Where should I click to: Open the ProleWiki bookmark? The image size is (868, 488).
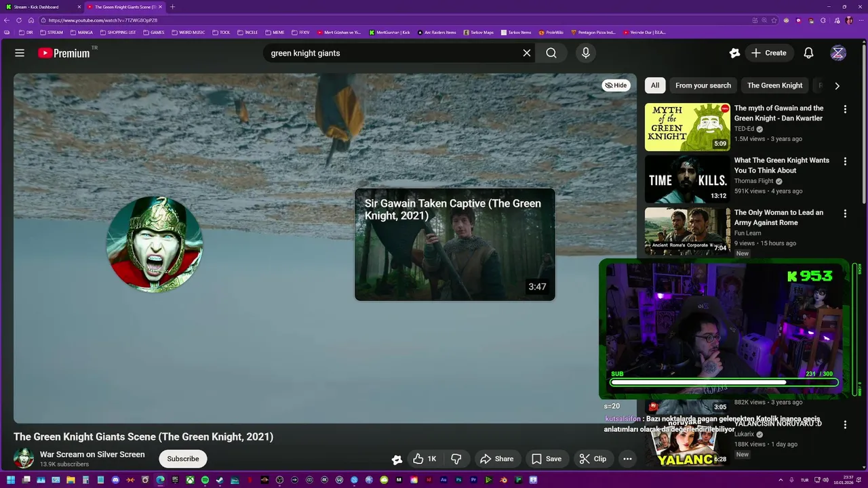[551, 32]
